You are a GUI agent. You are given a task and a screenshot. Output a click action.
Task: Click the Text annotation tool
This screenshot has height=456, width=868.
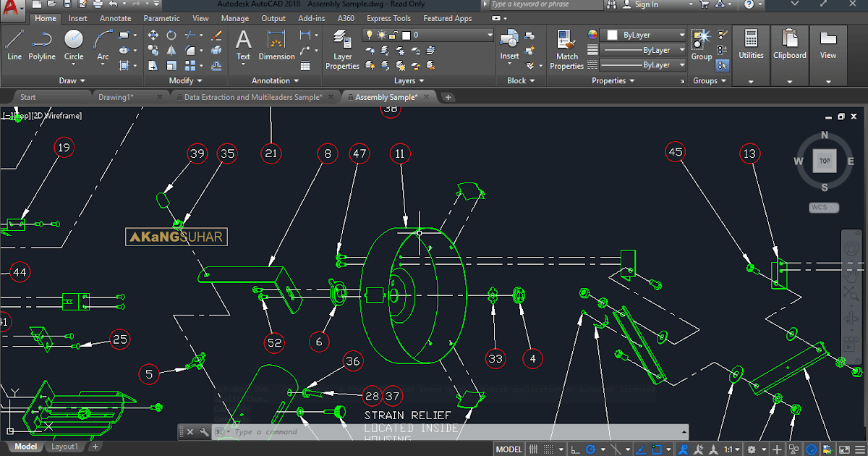243,45
